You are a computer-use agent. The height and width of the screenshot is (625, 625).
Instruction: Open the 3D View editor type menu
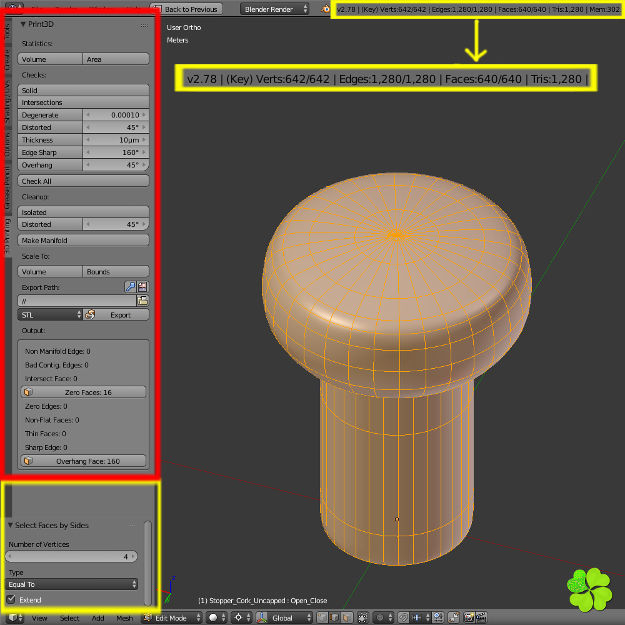coord(16,618)
